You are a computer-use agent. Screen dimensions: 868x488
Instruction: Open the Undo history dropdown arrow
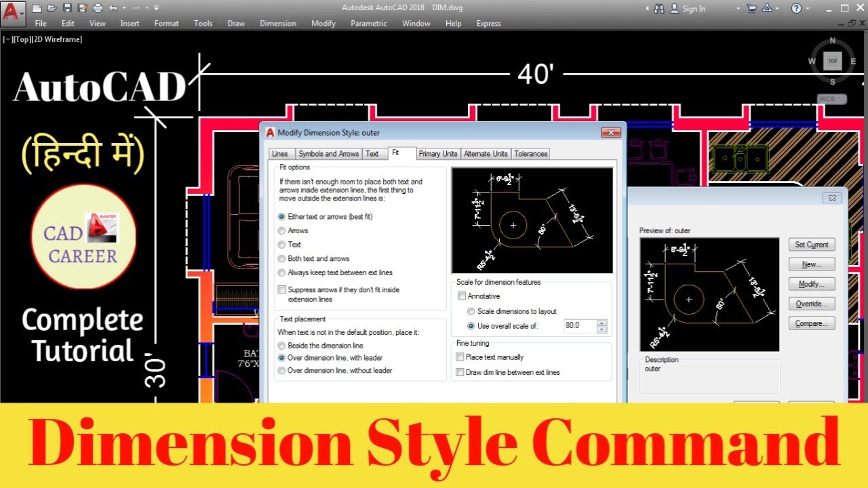coord(124,8)
